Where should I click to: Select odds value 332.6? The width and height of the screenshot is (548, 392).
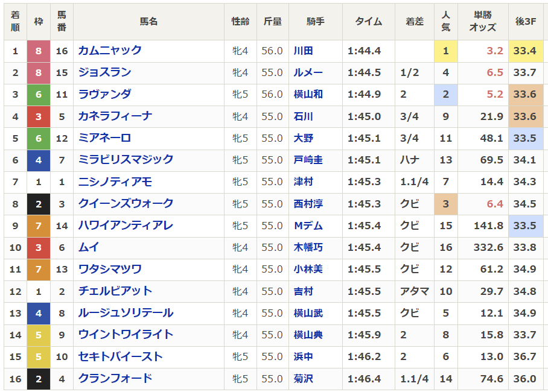click(488, 247)
